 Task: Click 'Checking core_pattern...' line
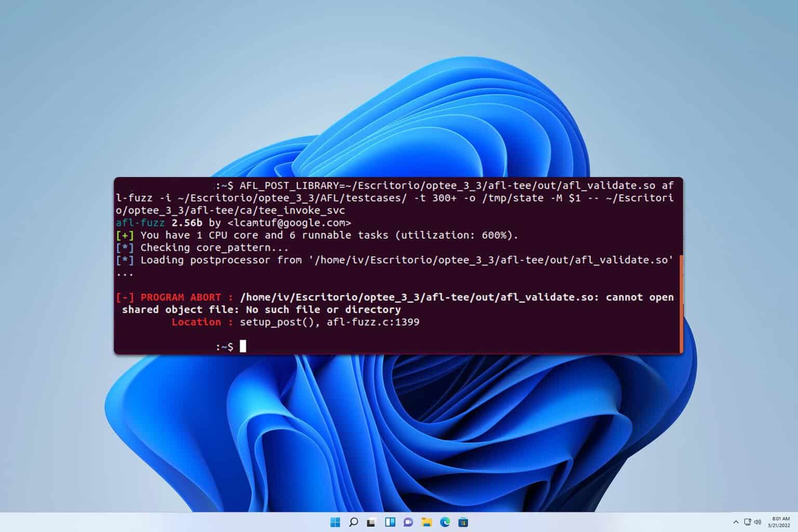(202, 248)
